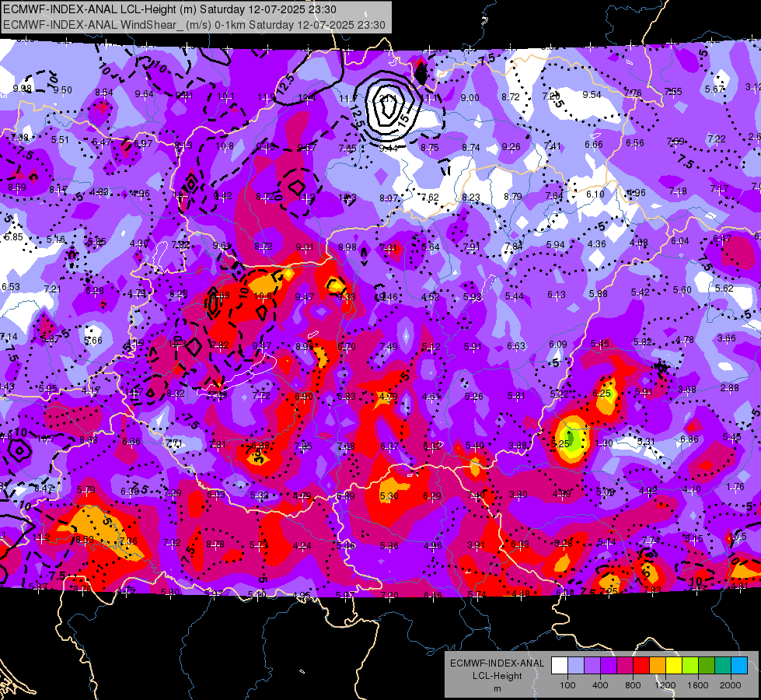Viewport: 761px width, 700px height.
Task: Click the legend tick label 2000
Action: [731, 685]
